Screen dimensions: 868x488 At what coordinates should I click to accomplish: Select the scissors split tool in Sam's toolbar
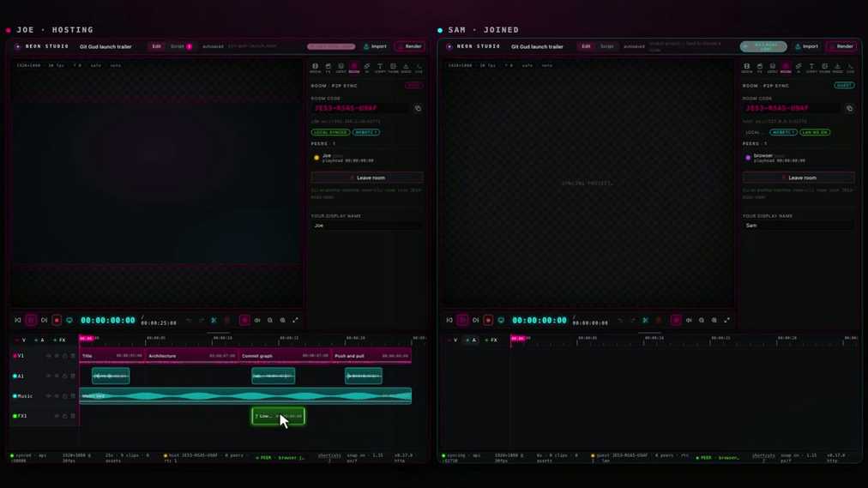[x=646, y=320]
